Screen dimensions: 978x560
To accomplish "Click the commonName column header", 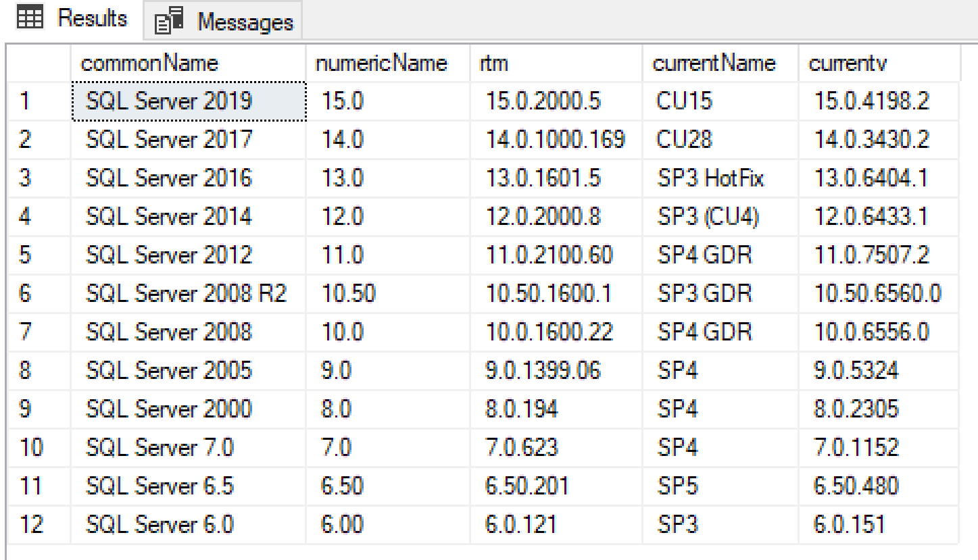I will coord(149,63).
